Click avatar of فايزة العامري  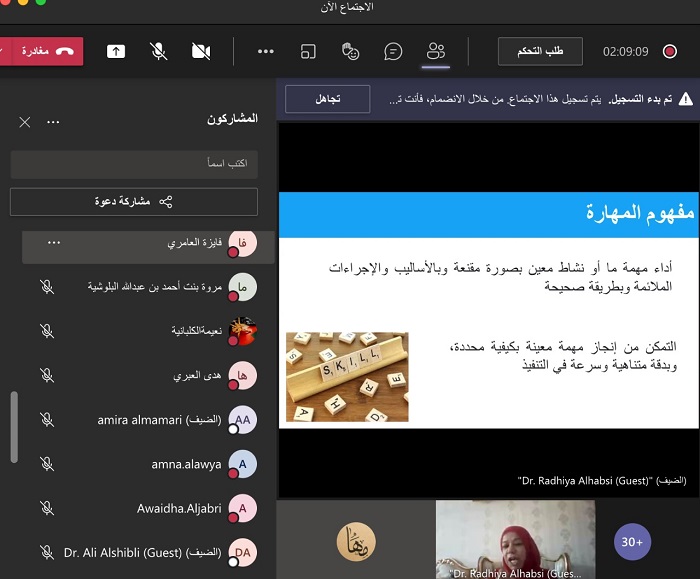(242, 243)
